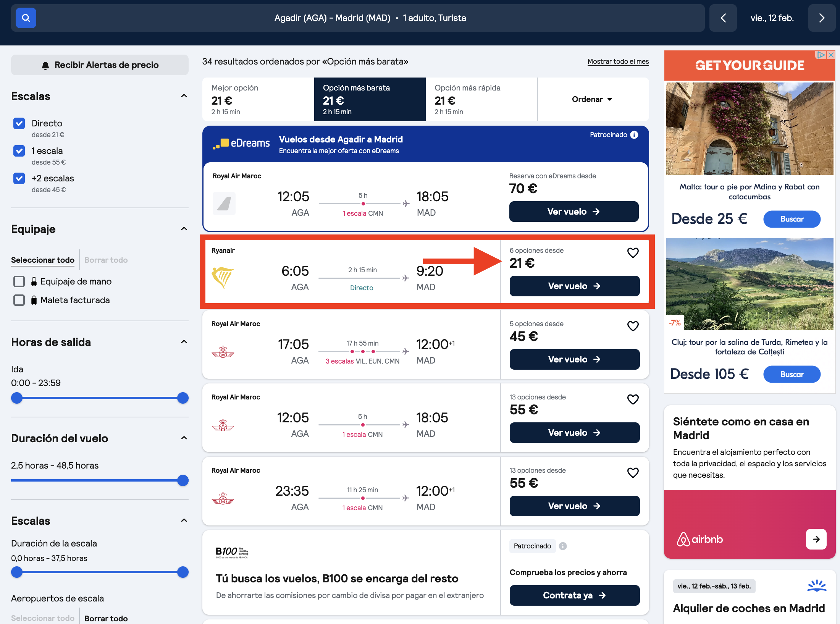Favorite the 12:05 Royal Air Maroc 55 € flight

point(633,399)
